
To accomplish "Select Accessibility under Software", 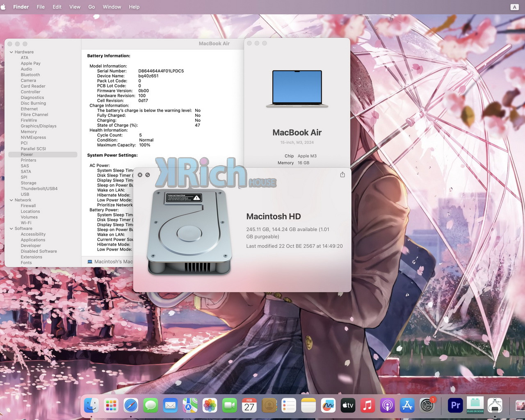I will [33, 234].
